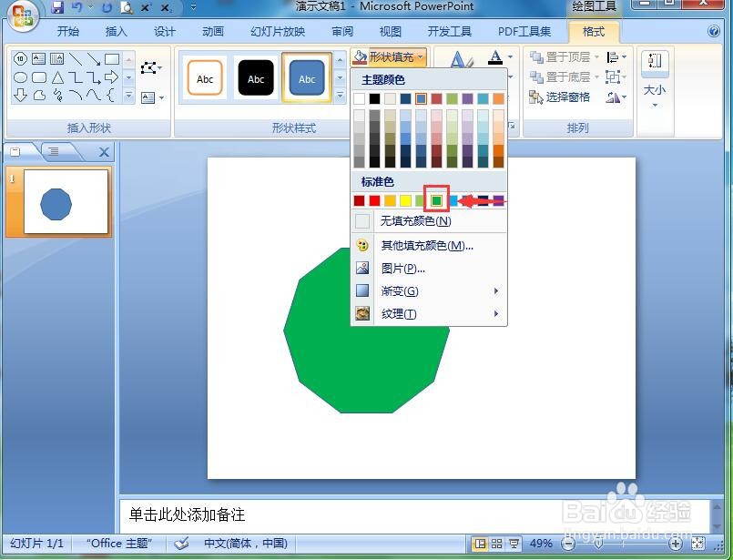Viewport: 733px width, 560px height.
Task: Choose 无填充颜色 (No Fill)
Action: pos(414,221)
